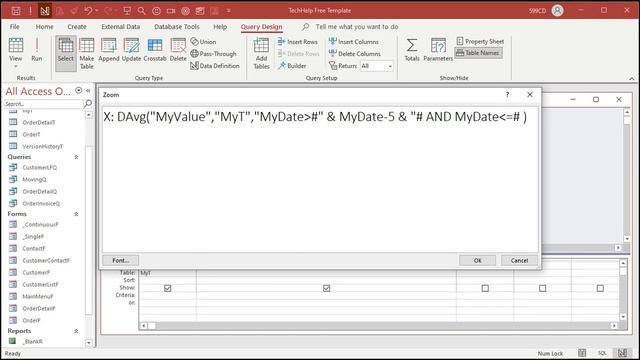This screenshot has height=360, width=640.
Task: Collapse the ribbon with the chevron
Action: pyautogui.click(x=631, y=78)
